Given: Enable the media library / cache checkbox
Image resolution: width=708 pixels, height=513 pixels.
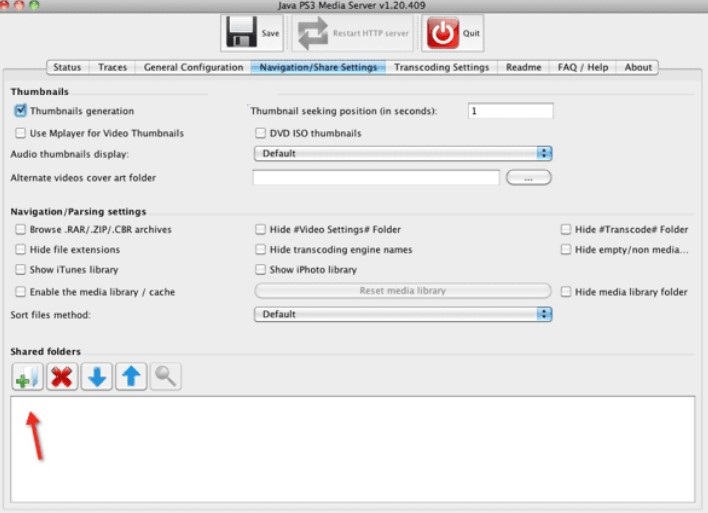Looking at the screenshot, I should [20, 292].
